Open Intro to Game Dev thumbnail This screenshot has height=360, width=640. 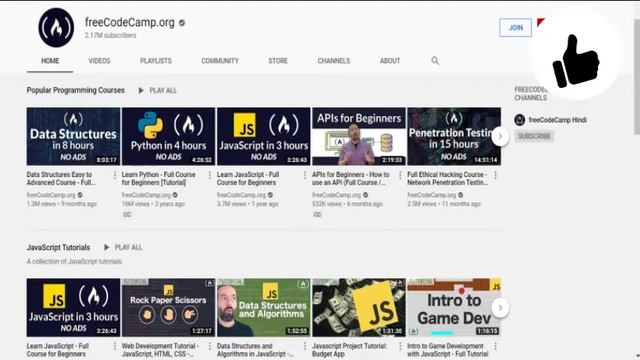pyautogui.click(x=454, y=308)
